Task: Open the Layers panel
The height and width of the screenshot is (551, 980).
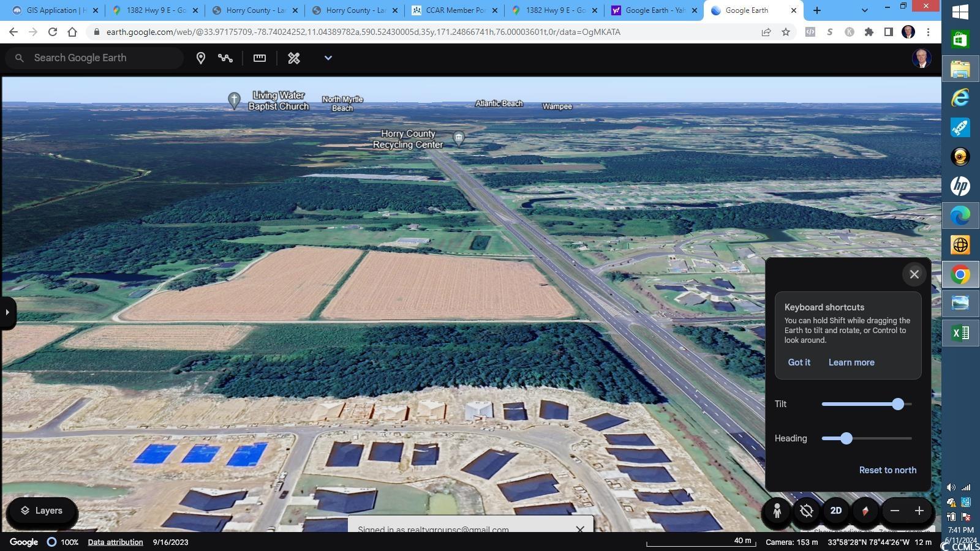Action: point(42,511)
